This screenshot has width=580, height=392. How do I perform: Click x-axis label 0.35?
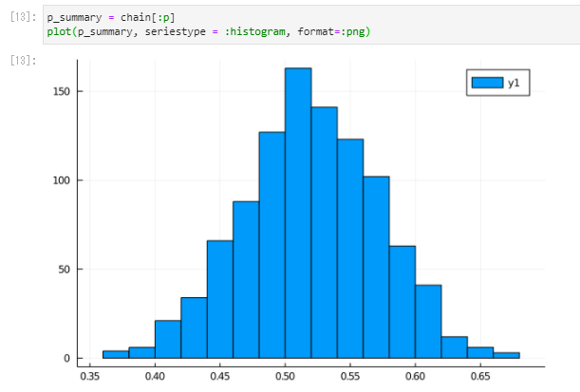click(89, 377)
